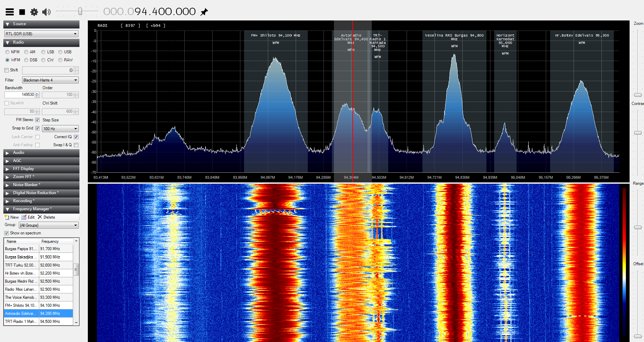This screenshot has width=644, height=342.
Task: Toggle the pin icon next to the frequency
Action: pyautogui.click(x=204, y=12)
